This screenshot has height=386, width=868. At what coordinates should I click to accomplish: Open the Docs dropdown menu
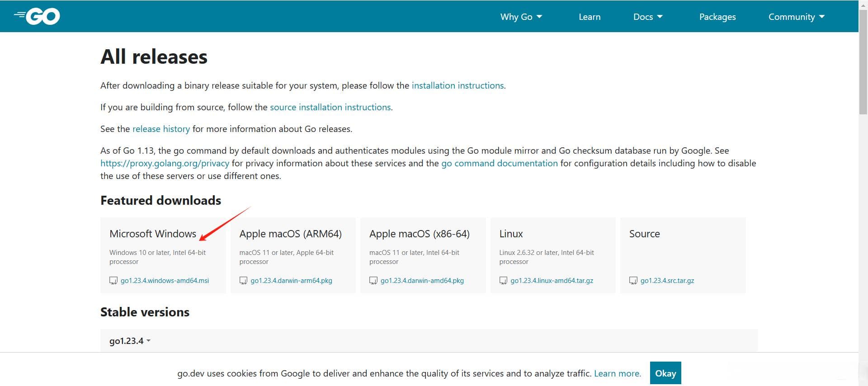click(x=648, y=17)
